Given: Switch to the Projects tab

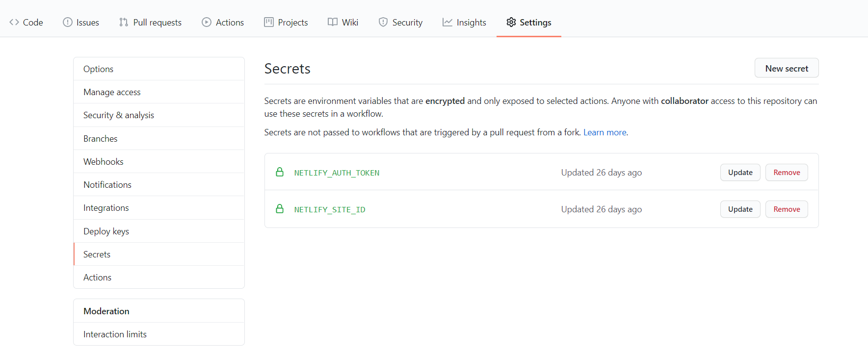Looking at the screenshot, I should tap(286, 22).
